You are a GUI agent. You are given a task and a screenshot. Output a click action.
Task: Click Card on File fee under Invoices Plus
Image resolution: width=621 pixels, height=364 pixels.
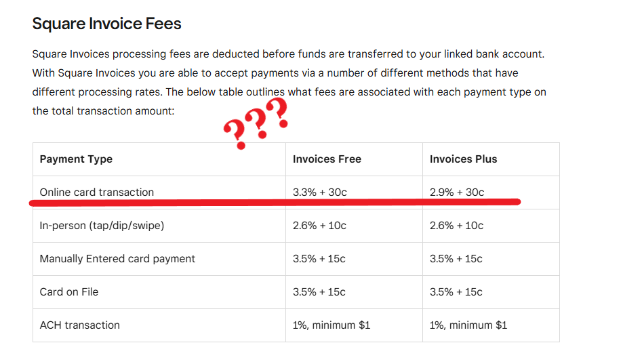(456, 291)
